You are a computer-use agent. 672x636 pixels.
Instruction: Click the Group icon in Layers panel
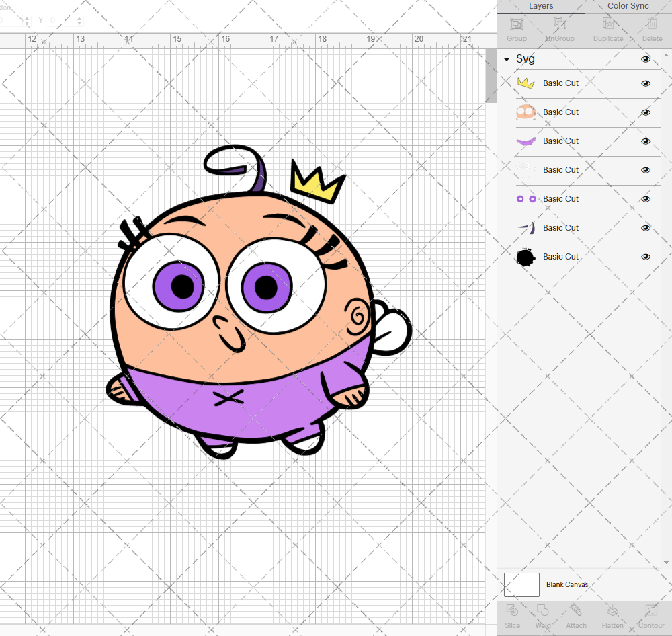tap(516, 24)
